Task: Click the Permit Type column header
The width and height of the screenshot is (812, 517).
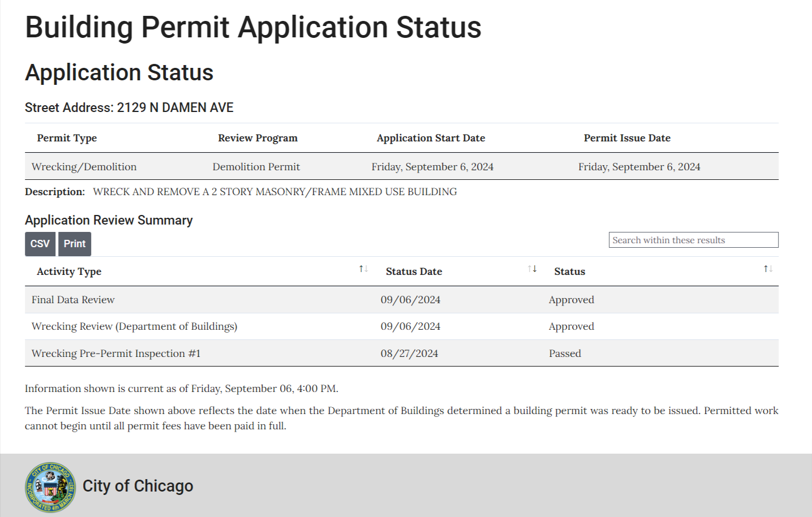Action: point(67,138)
